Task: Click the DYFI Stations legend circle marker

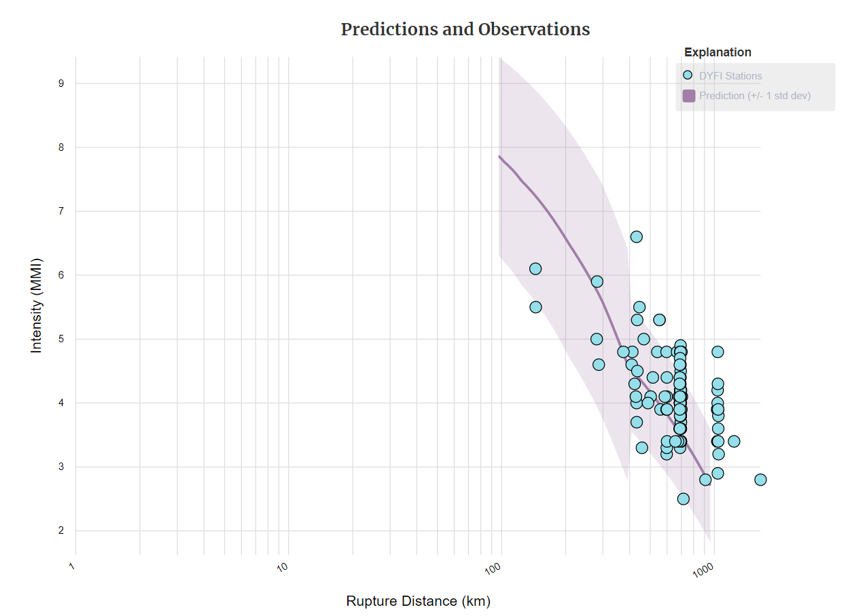Action: [688, 75]
